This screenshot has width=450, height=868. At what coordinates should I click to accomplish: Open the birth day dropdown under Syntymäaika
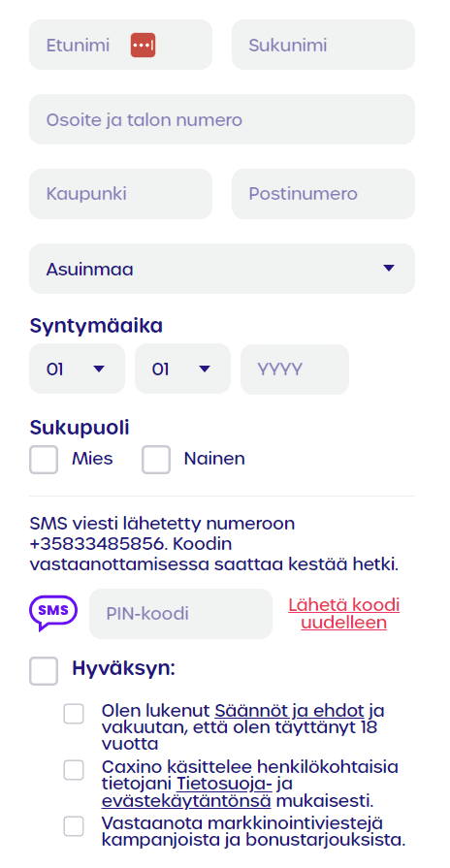click(77, 369)
